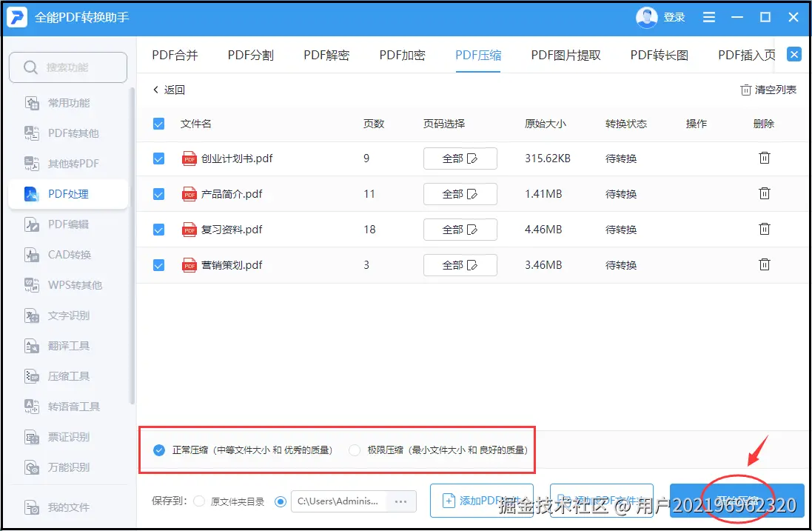Image resolution: width=812 pixels, height=531 pixels.
Task: Switch to the PDF图片提取 tab
Action: tap(566, 55)
